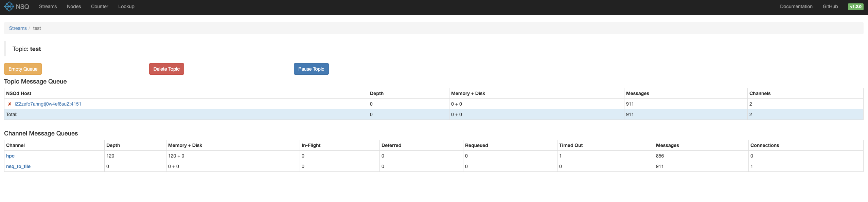The width and height of the screenshot is (868, 202).
Task: Open the nsq_to_file channel link
Action: pyautogui.click(x=18, y=166)
